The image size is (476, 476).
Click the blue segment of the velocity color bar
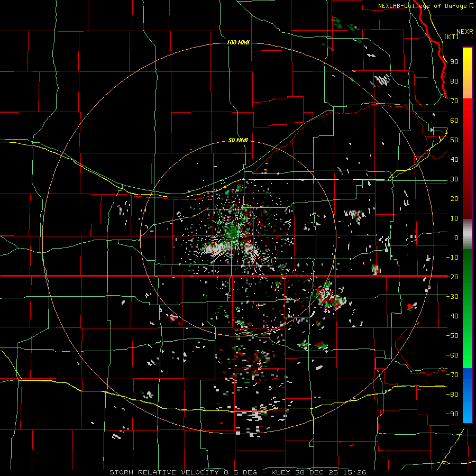pyautogui.click(x=467, y=395)
